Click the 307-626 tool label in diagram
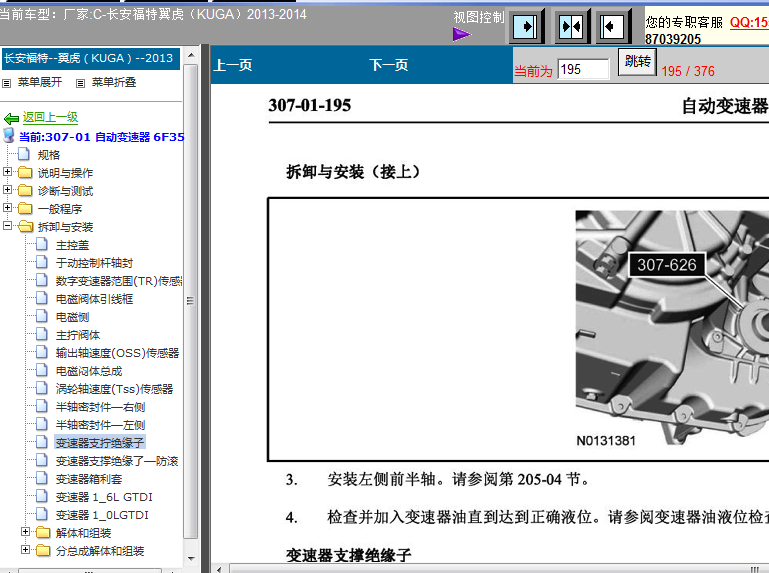This screenshot has width=769, height=573. pos(666,264)
